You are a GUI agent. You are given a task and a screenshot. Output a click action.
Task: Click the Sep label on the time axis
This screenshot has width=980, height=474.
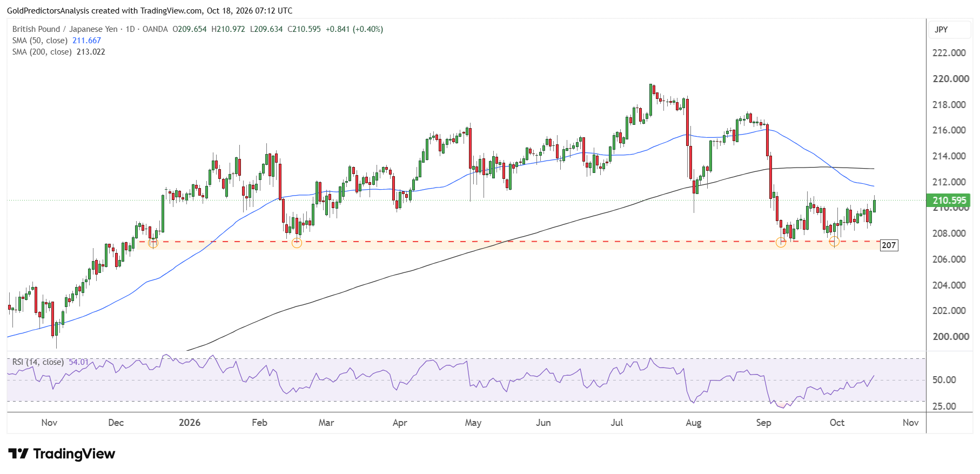click(x=764, y=423)
